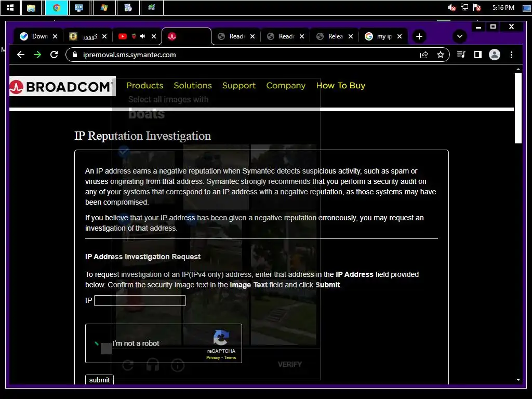The height and width of the screenshot is (399, 532).
Task: Click the 5:16 PM clock
Action: click(503, 7)
